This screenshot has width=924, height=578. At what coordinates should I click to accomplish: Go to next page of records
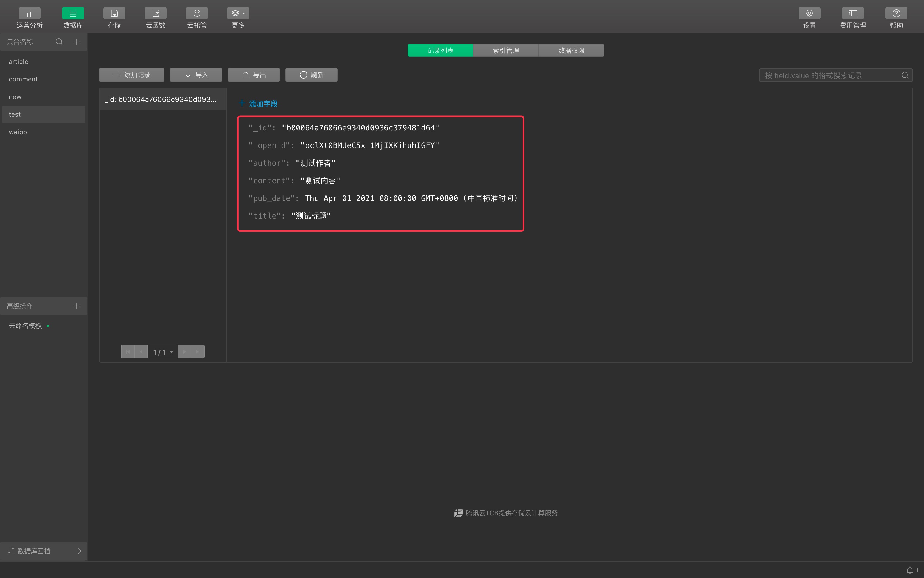click(185, 352)
